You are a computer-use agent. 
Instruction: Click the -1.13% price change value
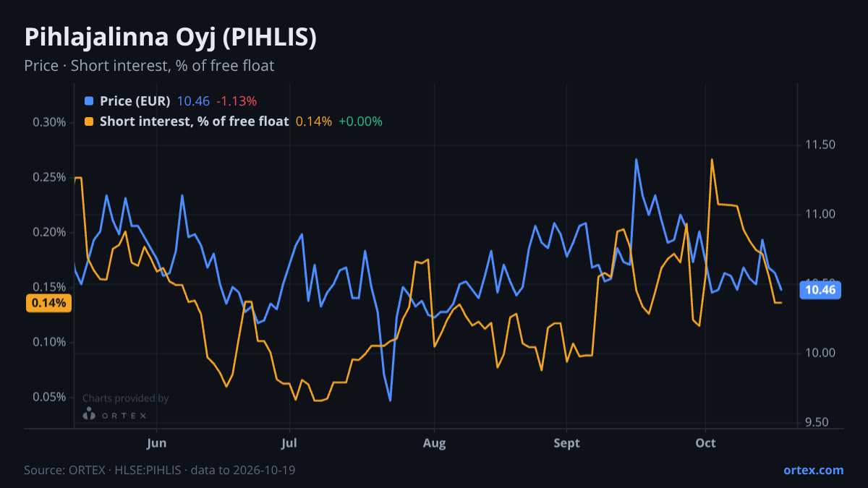237,101
